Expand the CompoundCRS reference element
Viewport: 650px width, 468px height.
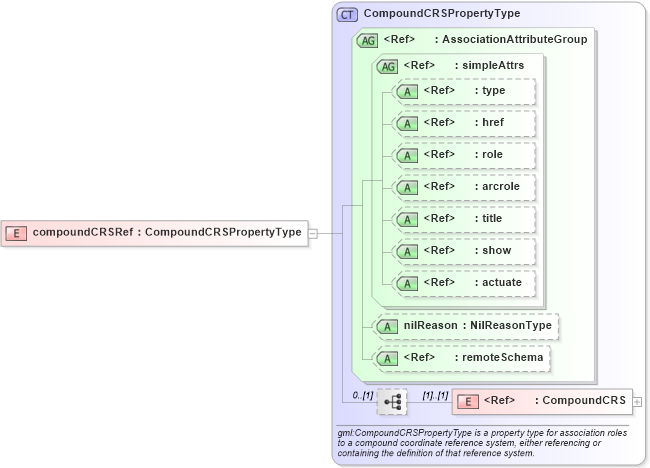[x=637, y=402]
